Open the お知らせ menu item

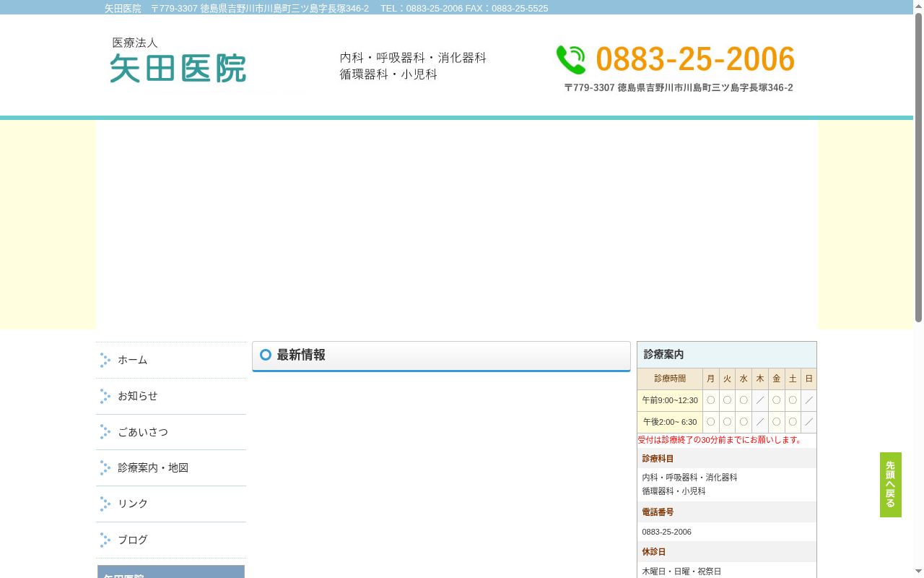(x=171, y=396)
